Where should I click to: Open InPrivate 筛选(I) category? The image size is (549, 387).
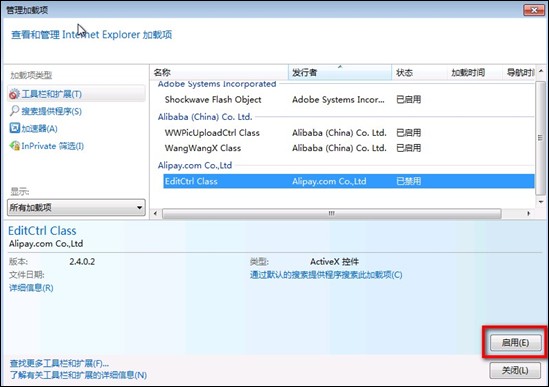pyautogui.click(x=53, y=146)
